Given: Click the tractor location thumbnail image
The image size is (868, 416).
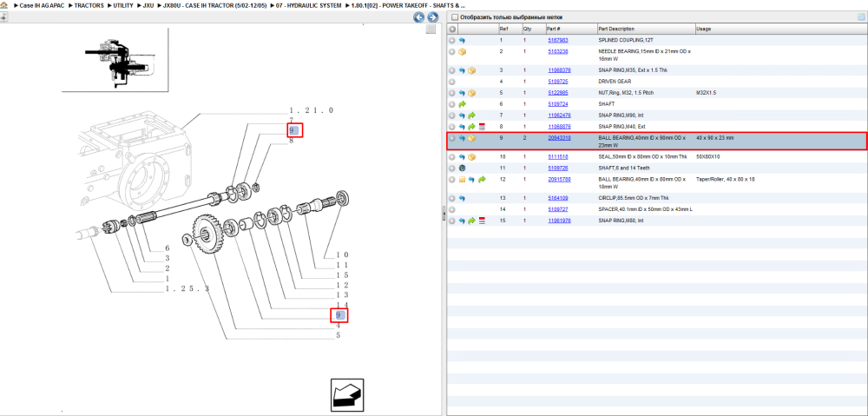Looking at the screenshot, I should point(115,59).
